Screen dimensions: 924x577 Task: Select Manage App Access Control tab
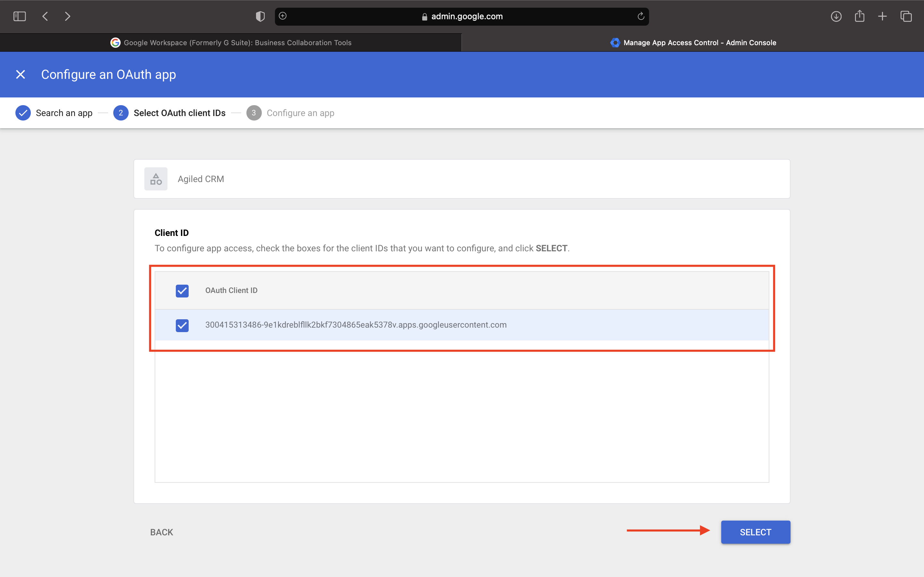[x=693, y=43]
